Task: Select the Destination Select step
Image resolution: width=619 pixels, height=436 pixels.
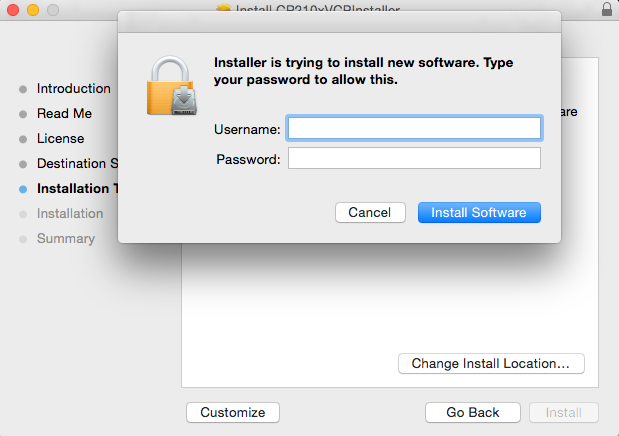Action: [x=77, y=163]
